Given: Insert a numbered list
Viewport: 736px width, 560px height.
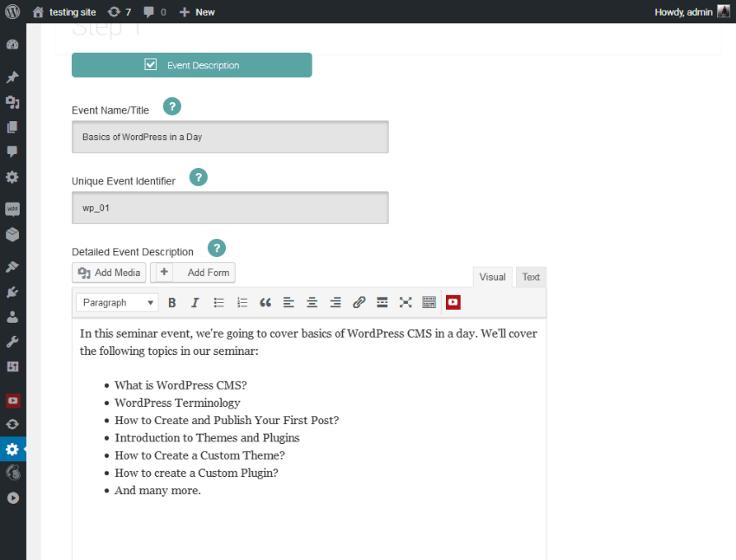Looking at the screenshot, I should [242, 303].
